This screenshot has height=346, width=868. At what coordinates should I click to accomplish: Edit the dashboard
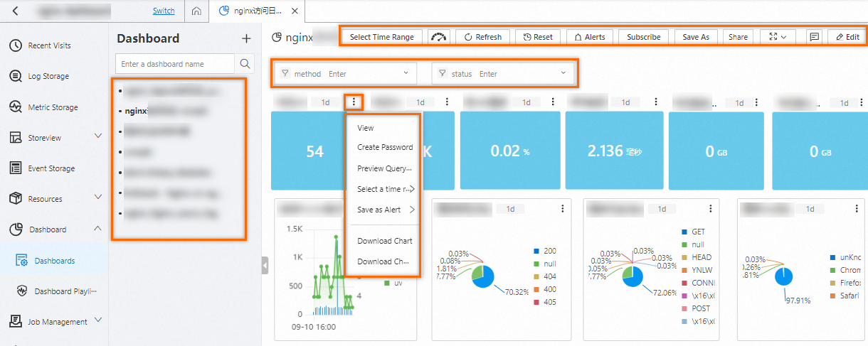pyautogui.click(x=847, y=37)
